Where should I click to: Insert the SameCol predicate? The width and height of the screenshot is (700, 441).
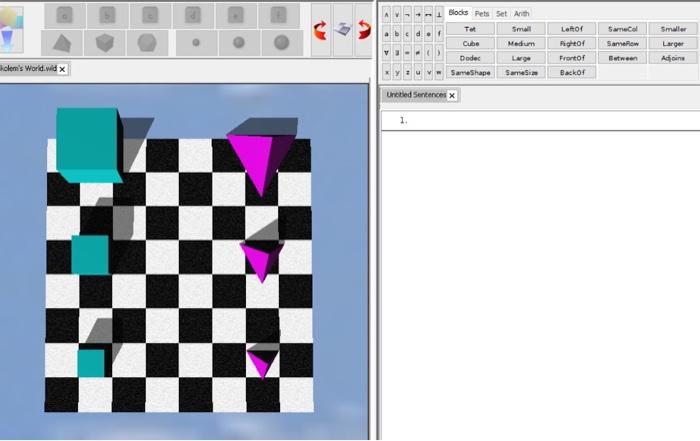tap(623, 29)
